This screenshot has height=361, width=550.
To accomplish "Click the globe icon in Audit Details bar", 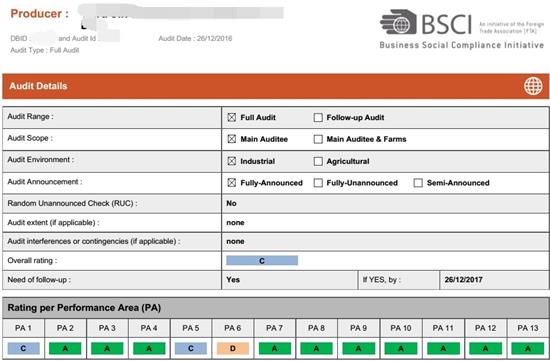I will 533,86.
